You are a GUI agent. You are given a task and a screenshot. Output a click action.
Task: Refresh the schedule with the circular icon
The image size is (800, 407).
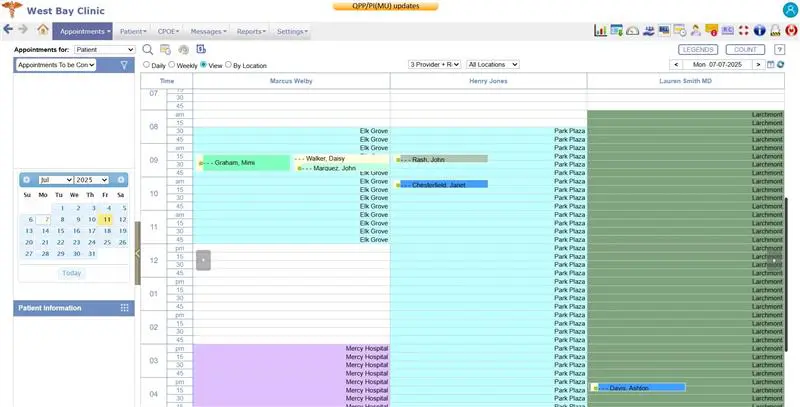[780, 65]
